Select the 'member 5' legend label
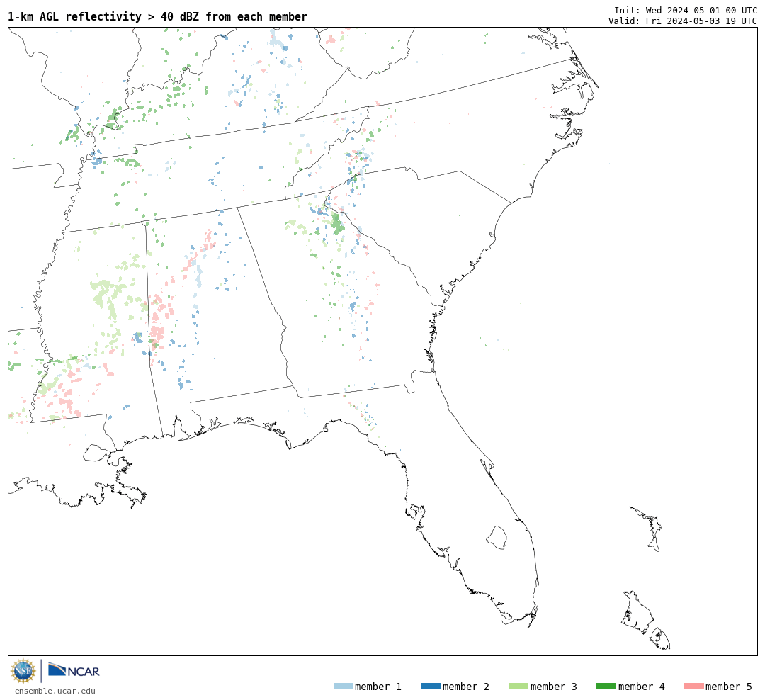Screen dimensions: 765x700 (x=729, y=687)
